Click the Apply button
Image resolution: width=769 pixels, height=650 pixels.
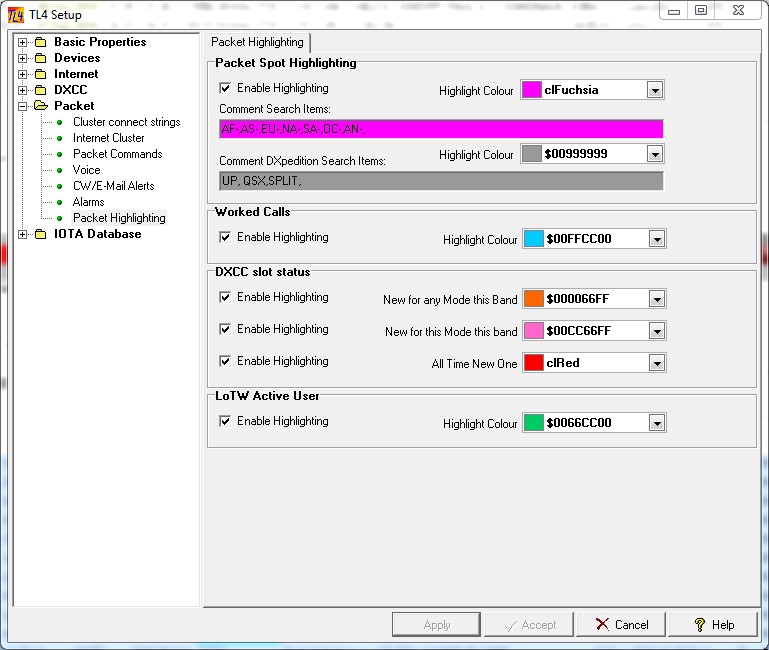pyautogui.click(x=436, y=625)
